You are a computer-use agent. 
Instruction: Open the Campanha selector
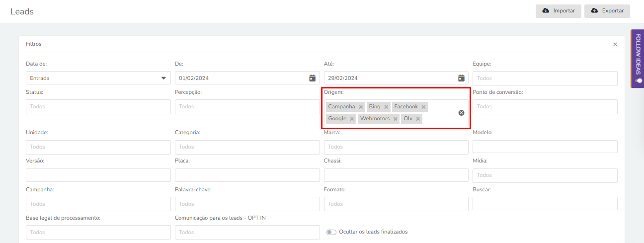(x=98, y=204)
